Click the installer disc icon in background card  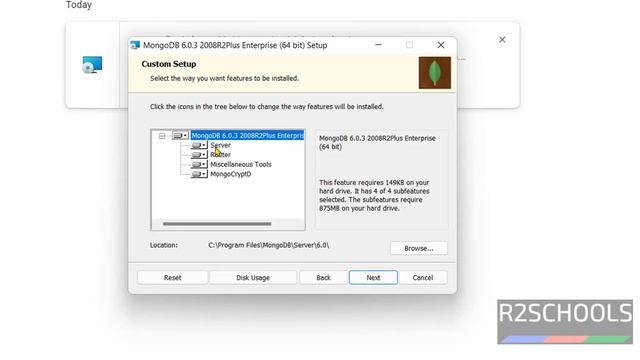92,65
